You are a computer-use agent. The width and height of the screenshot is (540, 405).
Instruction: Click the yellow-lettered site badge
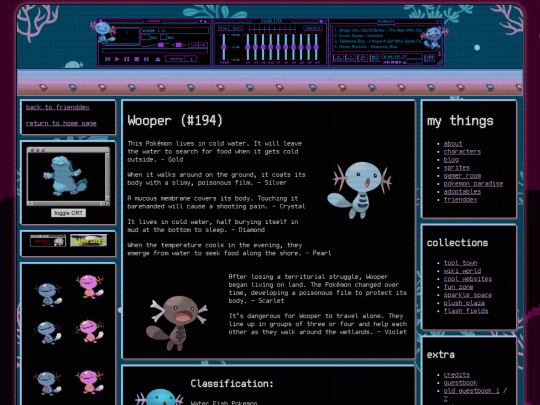click(x=89, y=241)
